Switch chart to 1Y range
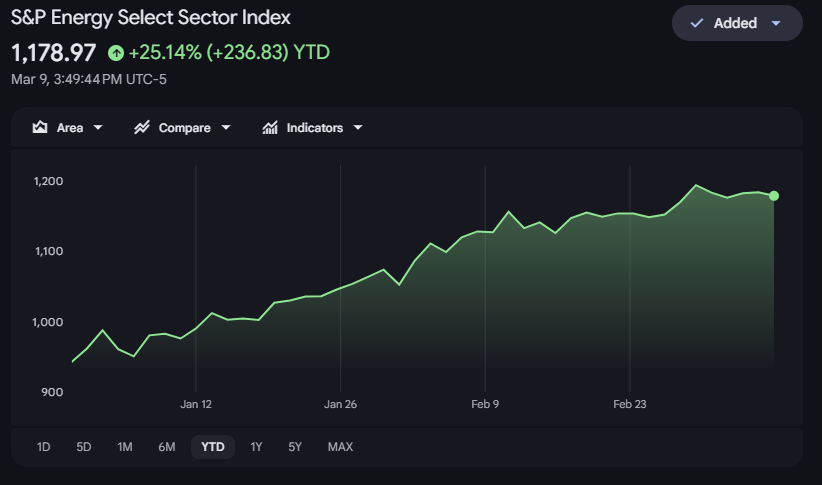The height and width of the screenshot is (485, 822). pyautogui.click(x=256, y=447)
